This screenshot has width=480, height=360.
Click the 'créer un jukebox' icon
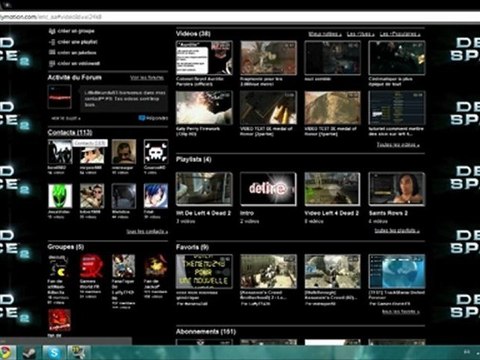52,53
